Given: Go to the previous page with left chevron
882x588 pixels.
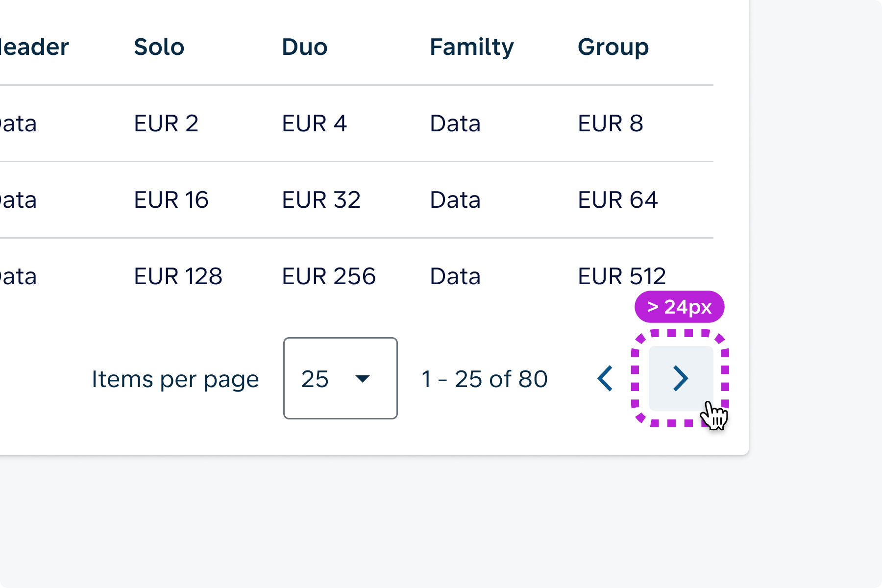Looking at the screenshot, I should 605,378.
